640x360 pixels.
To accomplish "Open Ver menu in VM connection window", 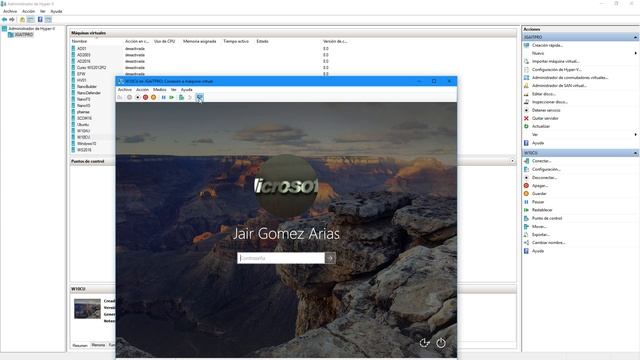I will [x=173, y=89].
